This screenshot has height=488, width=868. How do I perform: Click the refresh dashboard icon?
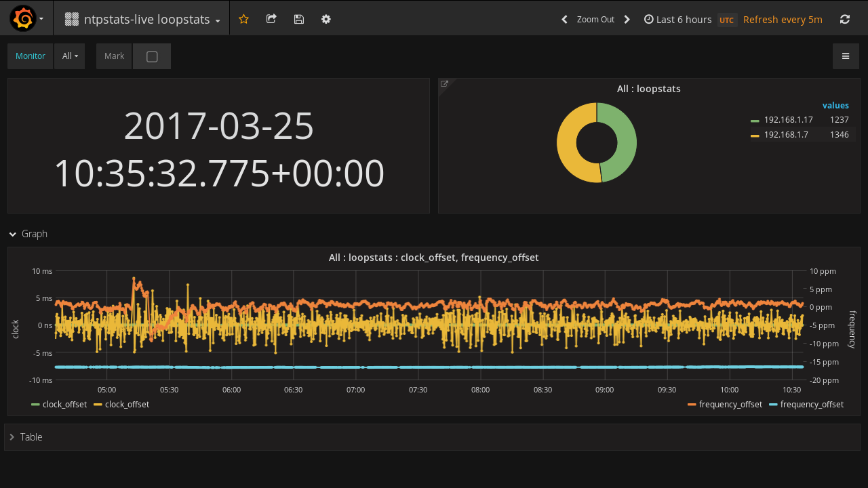(x=845, y=20)
